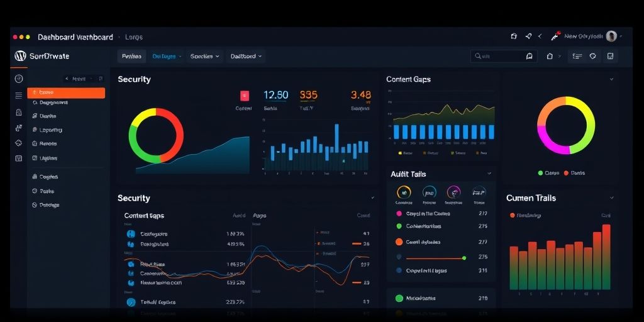Click the notification icon with red dot

pos(555,36)
